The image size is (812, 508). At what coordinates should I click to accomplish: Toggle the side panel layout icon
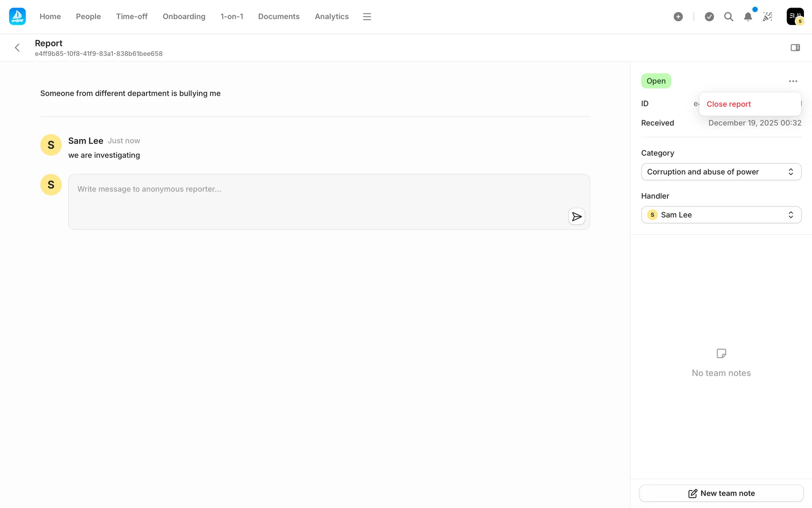tap(795, 48)
